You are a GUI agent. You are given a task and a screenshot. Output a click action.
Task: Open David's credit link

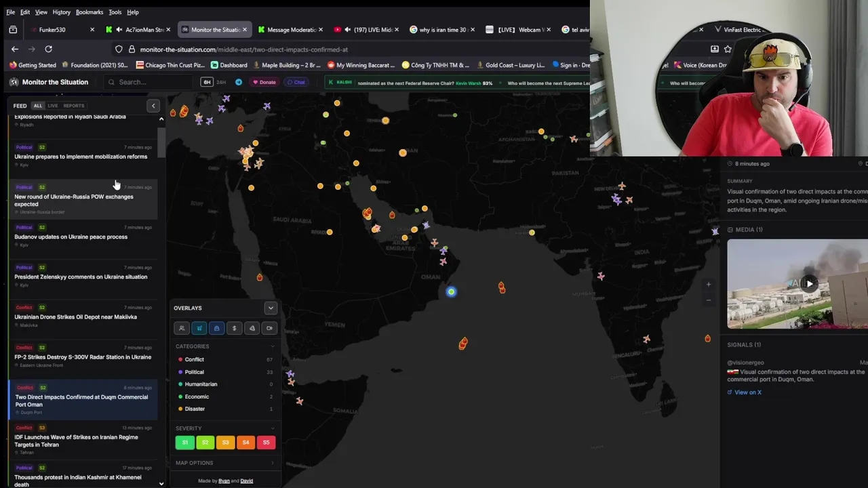[247, 481]
